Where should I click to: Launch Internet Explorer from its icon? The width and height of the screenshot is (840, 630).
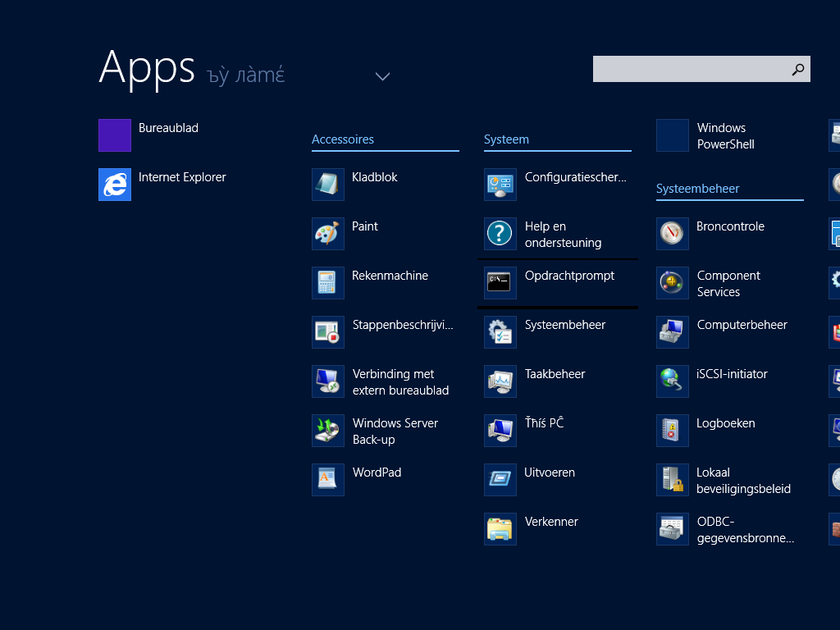click(x=115, y=185)
